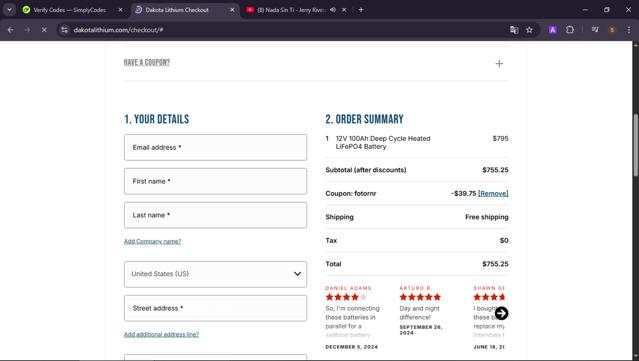Click the 12V 100Ah Deep Cycle battery item

[x=383, y=143]
